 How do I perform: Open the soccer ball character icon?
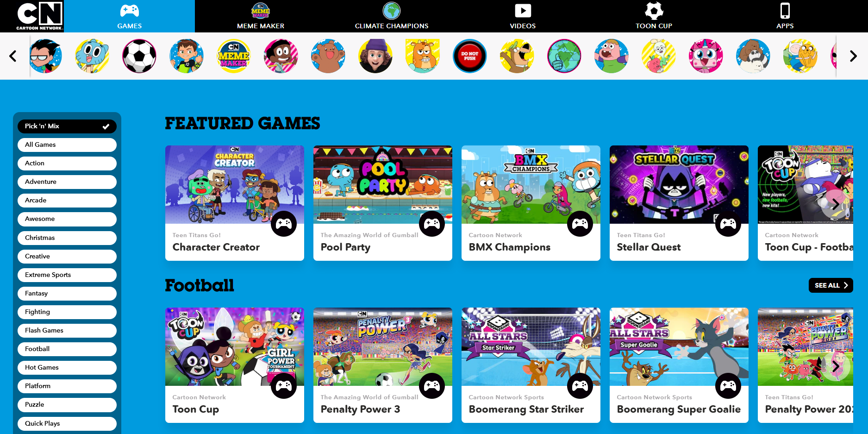point(139,56)
